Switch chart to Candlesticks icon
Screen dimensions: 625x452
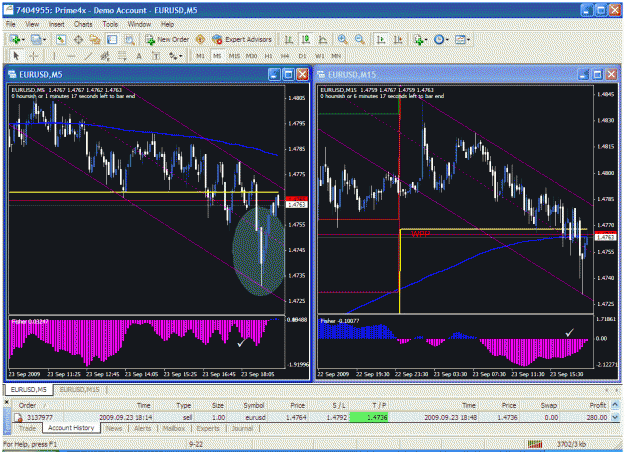(305, 39)
